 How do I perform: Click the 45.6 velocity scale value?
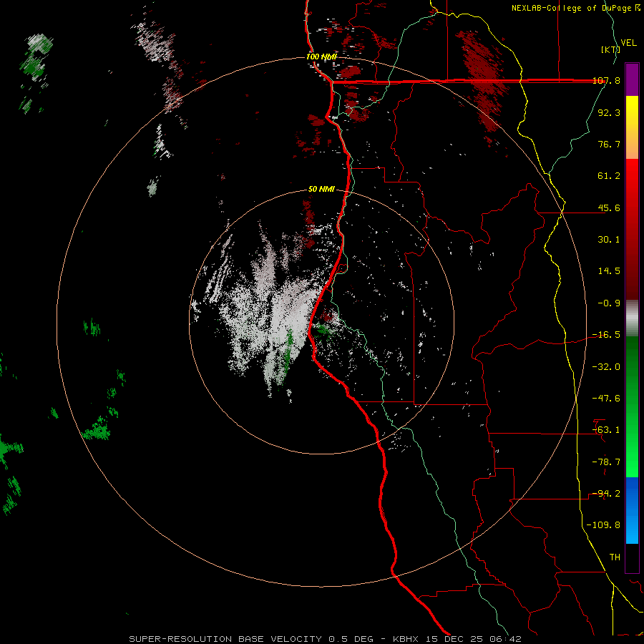click(x=609, y=208)
